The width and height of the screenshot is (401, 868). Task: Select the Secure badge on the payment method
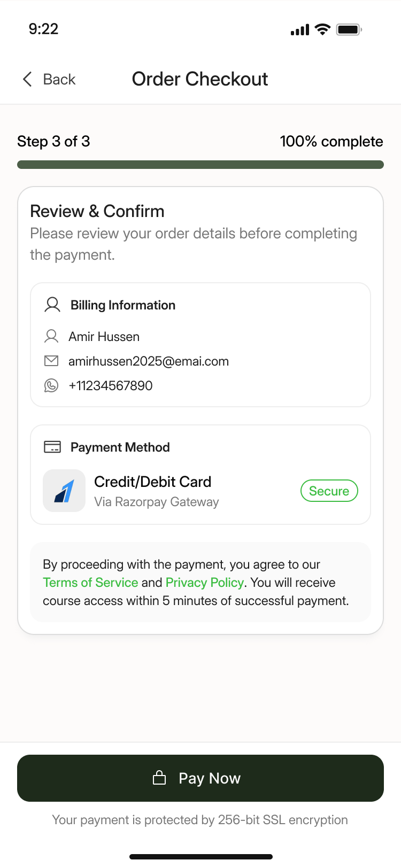[x=329, y=490]
